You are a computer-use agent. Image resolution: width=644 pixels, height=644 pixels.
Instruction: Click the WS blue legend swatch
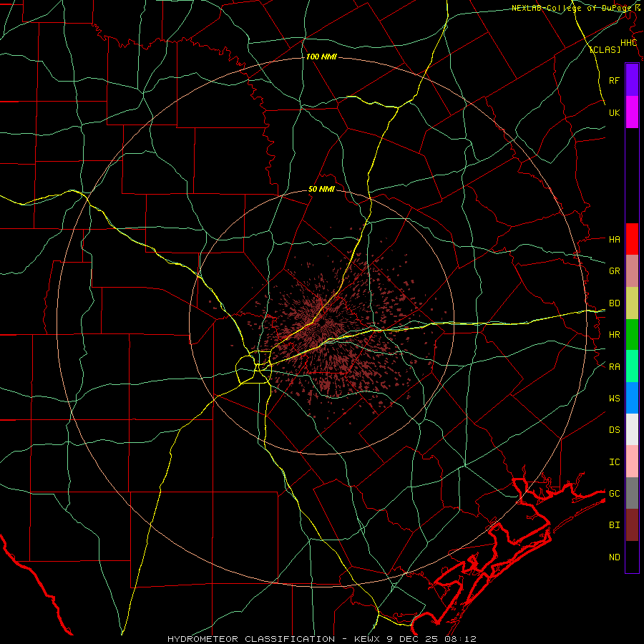(632, 398)
